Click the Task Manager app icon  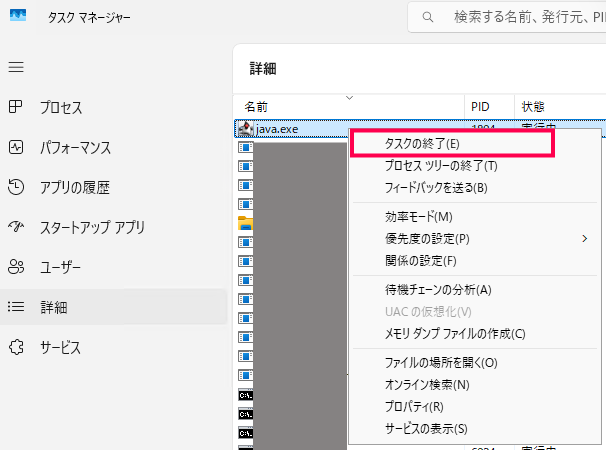[18, 16]
